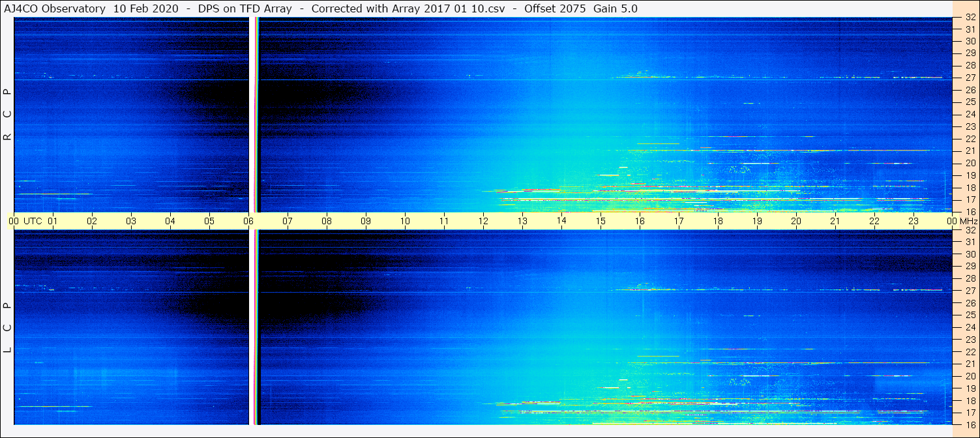This screenshot has height=438, width=980.
Task: Select hour marker 03 on the time axis
Action: coord(131,221)
